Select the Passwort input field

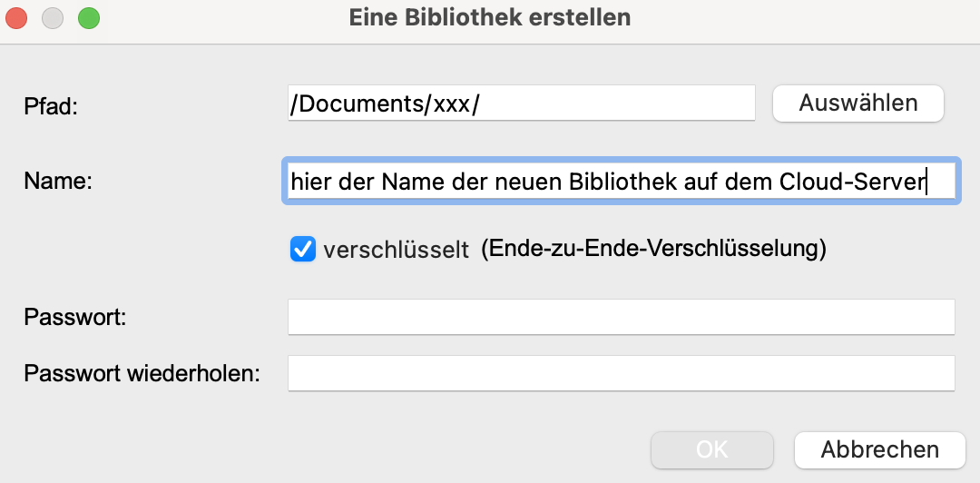[x=621, y=317]
